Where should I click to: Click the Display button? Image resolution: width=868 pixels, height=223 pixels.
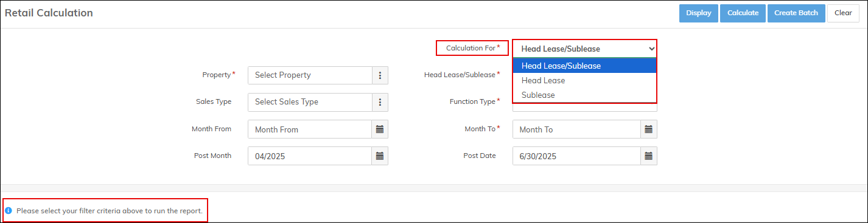tap(699, 13)
